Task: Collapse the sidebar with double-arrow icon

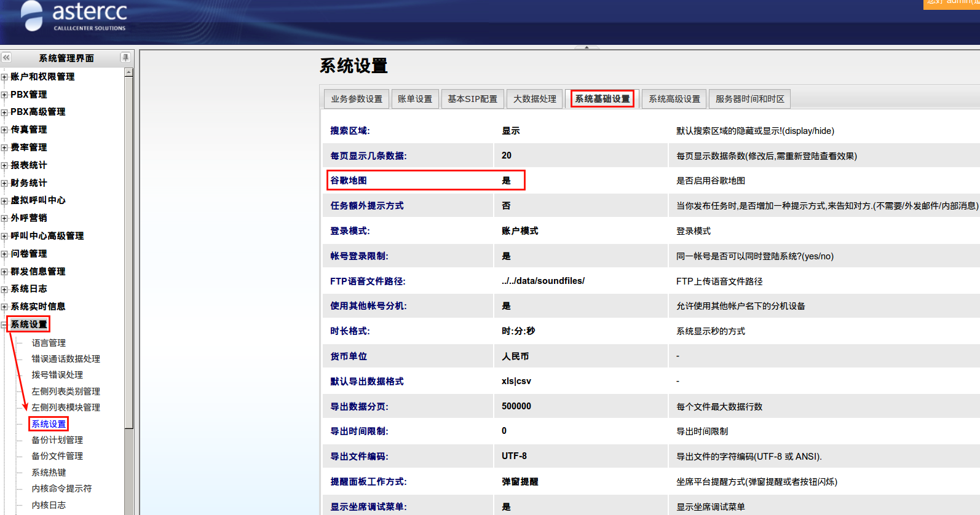Action: [6, 58]
